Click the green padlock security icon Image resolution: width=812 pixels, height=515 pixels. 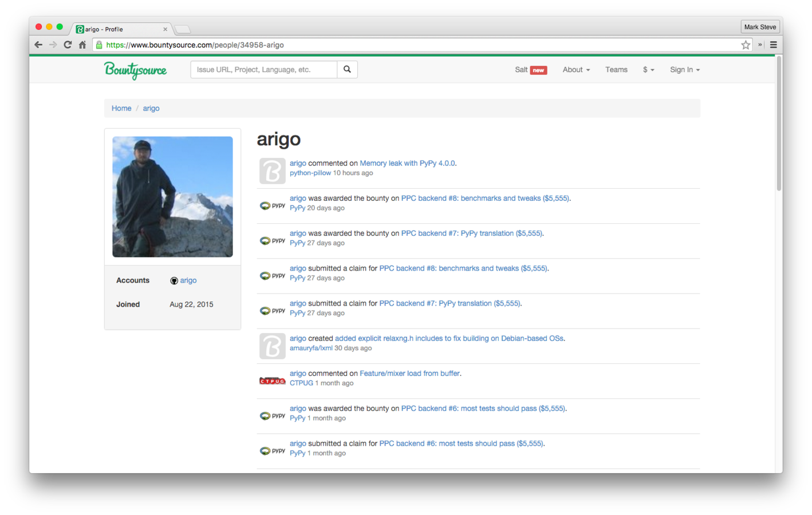(x=99, y=45)
